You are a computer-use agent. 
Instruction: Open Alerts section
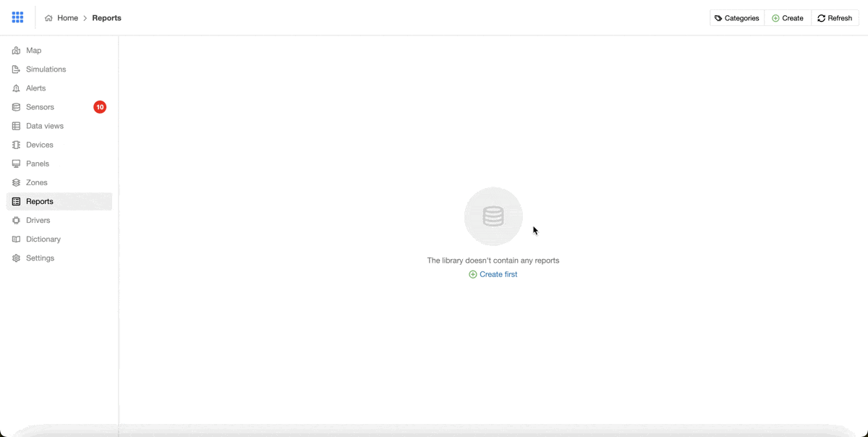[x=59, y=88]
